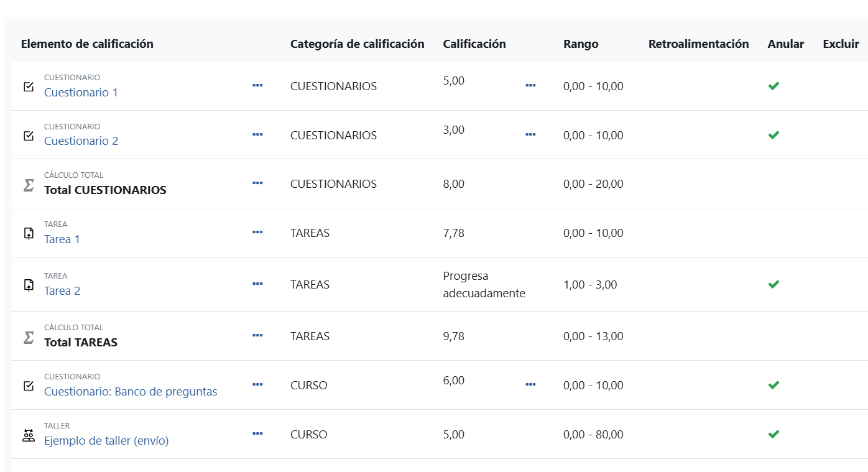The width and height of the screenshot is (868, 472).
Task: Click the 0,00 - 20,00 range cell
Action: click(593, 184)
